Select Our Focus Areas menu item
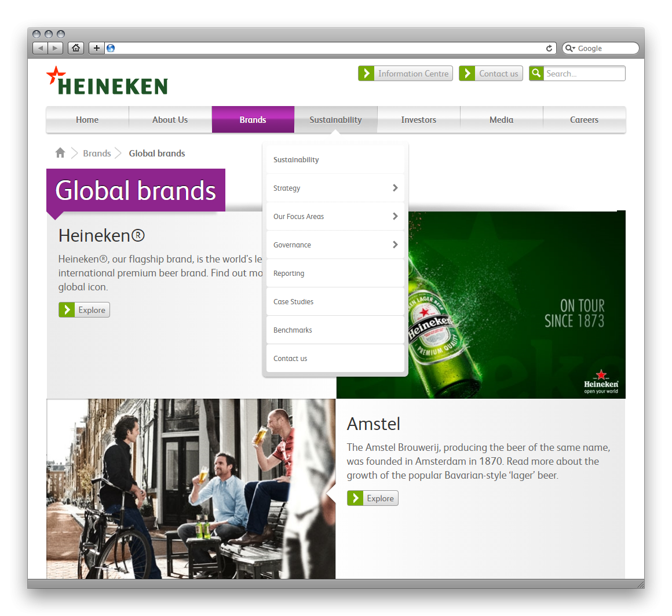This screenshot has height=616, width=672. click(335, 216)
